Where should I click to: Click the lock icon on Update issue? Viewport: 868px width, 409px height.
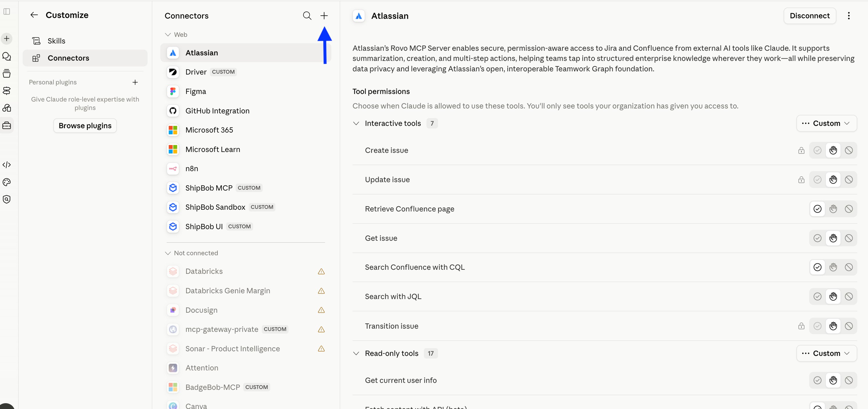coord(801,180)
